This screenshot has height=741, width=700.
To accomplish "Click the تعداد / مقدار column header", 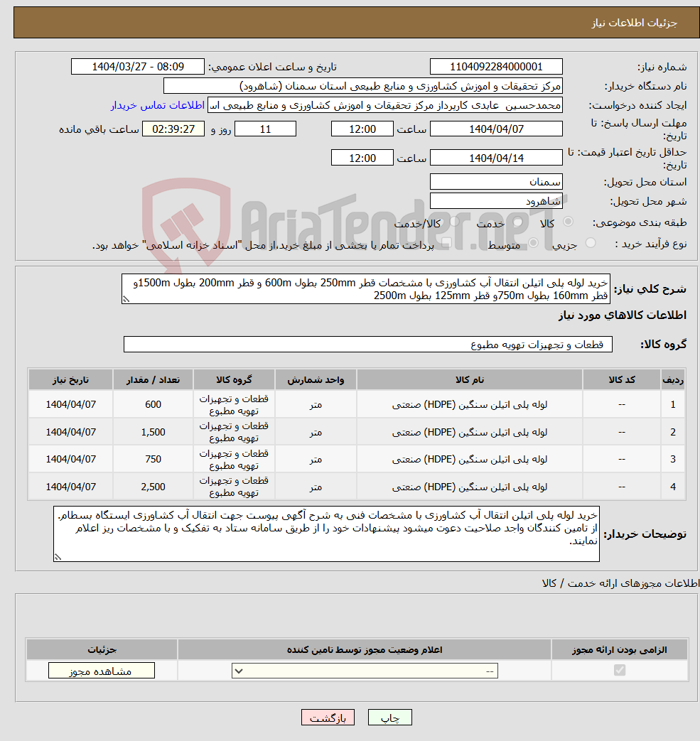I will [153, 380].
